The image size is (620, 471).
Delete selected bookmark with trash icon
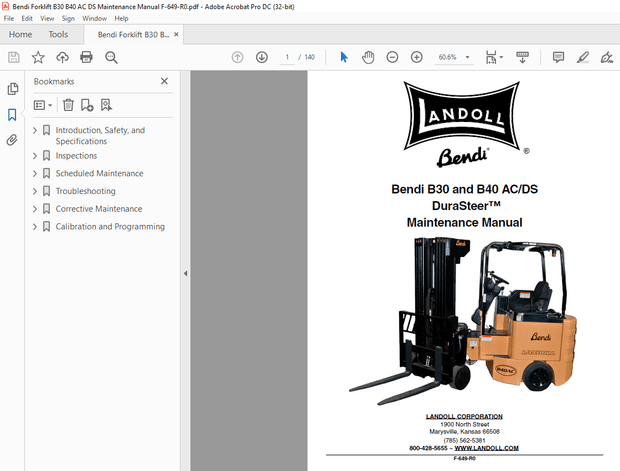click(x=68, y=105)
